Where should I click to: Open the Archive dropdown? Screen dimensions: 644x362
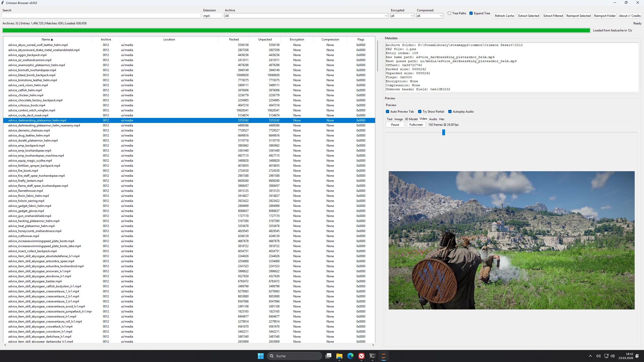coord(306,16)
